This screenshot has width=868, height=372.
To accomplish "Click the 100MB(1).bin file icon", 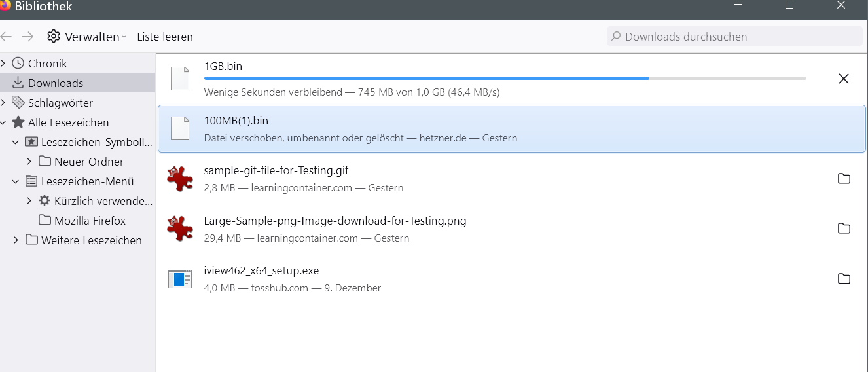I will (x=180, y=128).
